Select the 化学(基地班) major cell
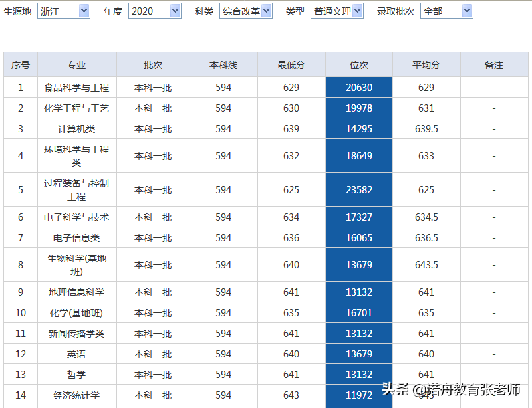This screenshot has height=408, width=532. (x=76, y=313)
